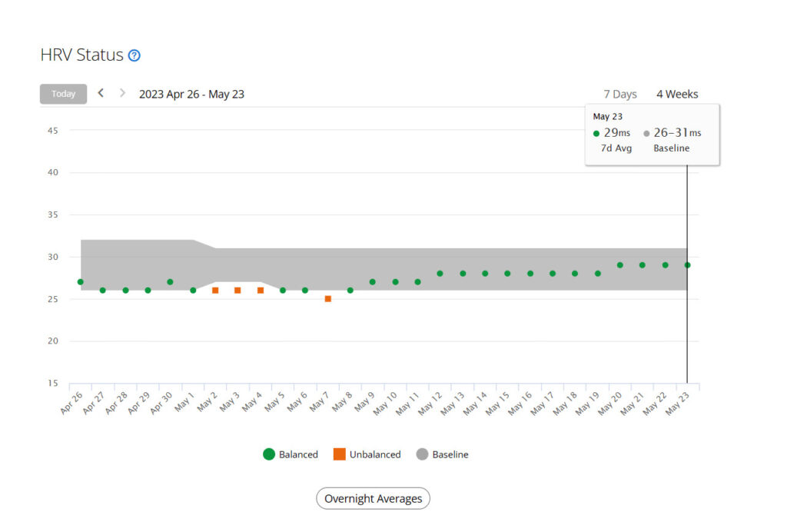Select the orange May 7 unbalanced data point
The image size is (787, 532).
pyautogui.click(x=327, y=300)
